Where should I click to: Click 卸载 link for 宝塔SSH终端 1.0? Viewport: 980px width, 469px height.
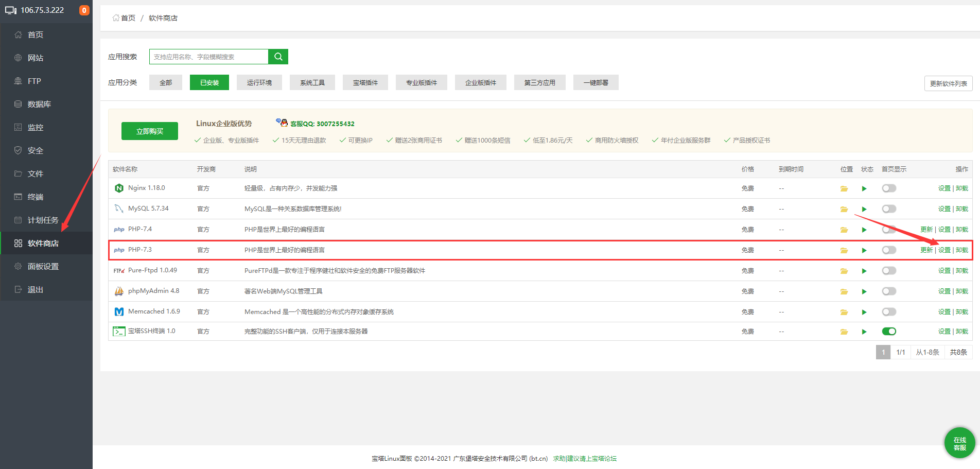click(962, 332)
